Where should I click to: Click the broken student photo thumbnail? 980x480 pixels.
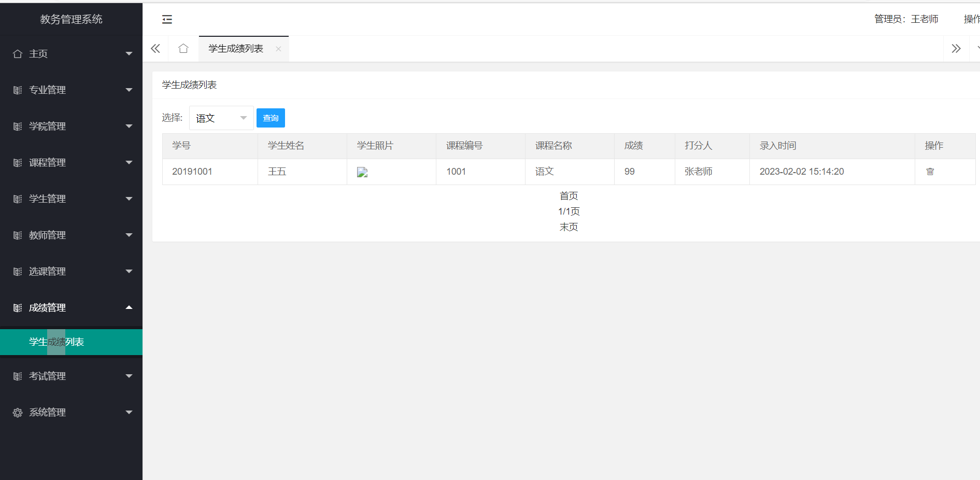tap(362, 172)
